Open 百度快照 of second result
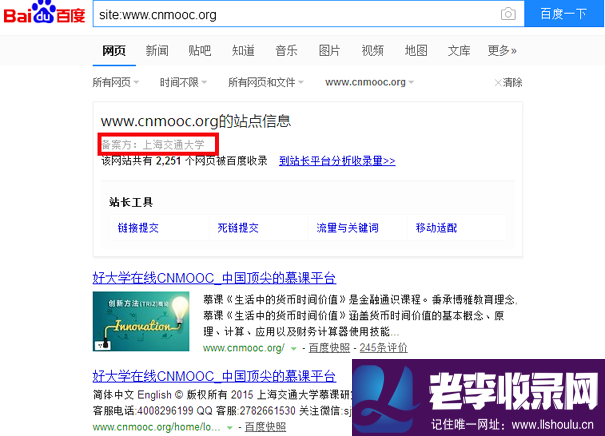The width and height of the screenshot is (605, 436). click(265, 427)
